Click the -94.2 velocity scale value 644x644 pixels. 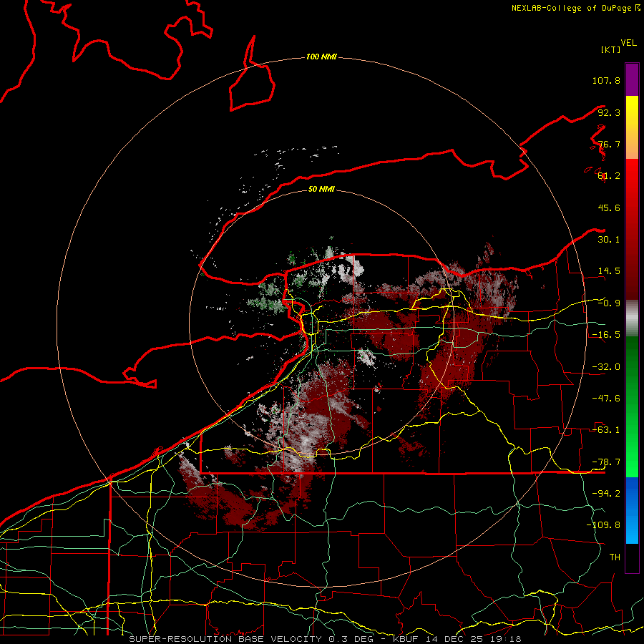click(x=606, y=494)
